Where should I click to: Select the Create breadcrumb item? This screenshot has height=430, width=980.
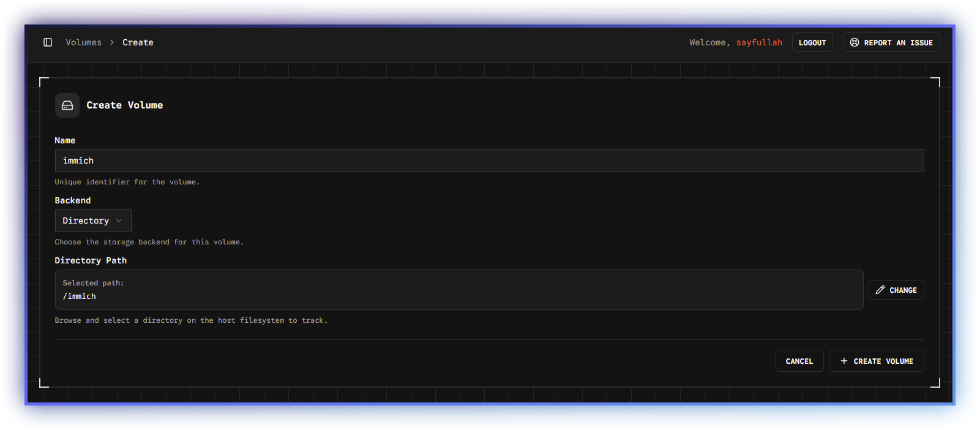138,42
